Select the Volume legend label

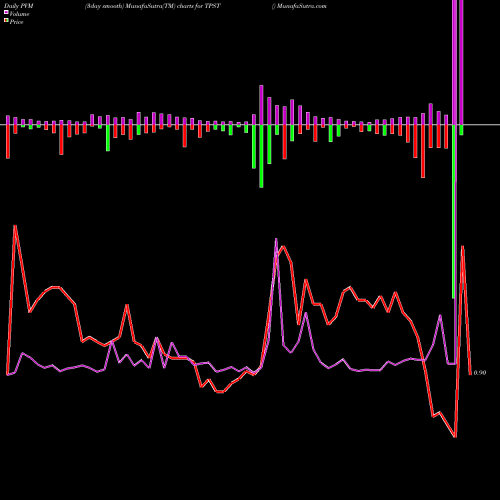tap(19, 14)
